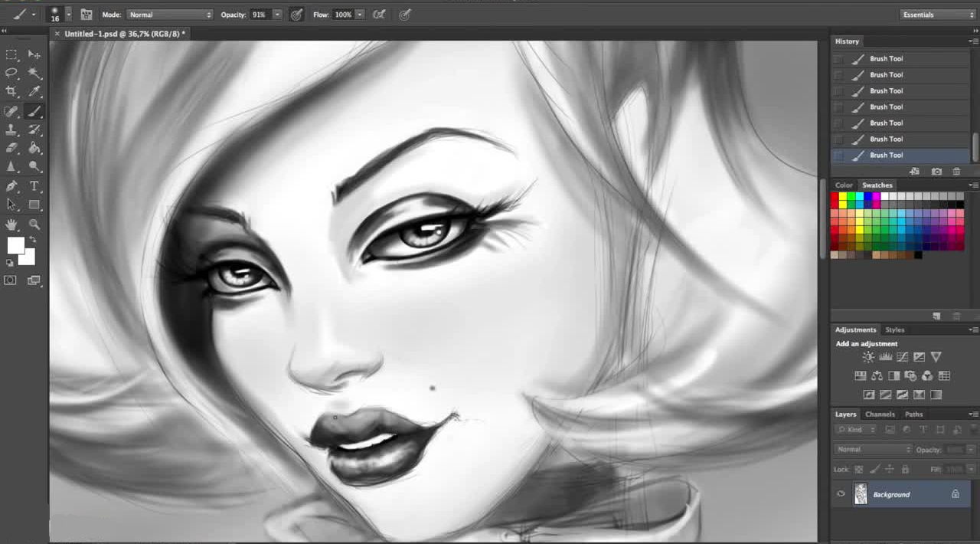Choose the Clone Stamp tool
Screen dimensions: 980x544
click(x=11, y=129)
